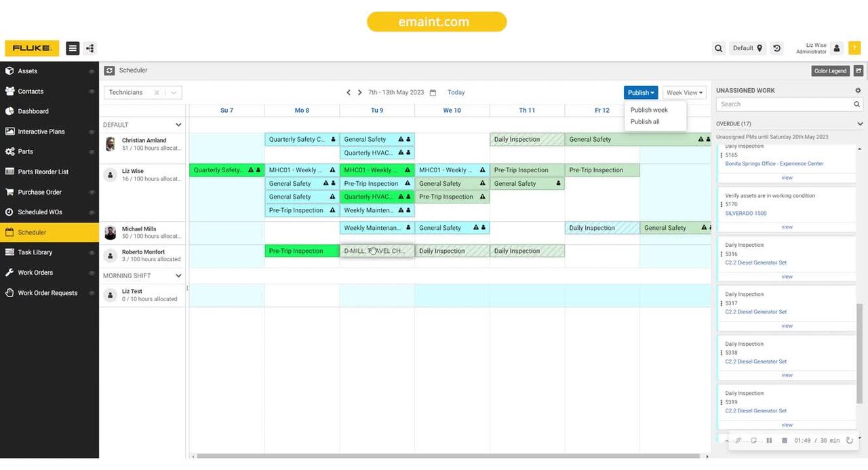
Task: Open the Contacts sidebar item
Action: [x=50, y=91]
